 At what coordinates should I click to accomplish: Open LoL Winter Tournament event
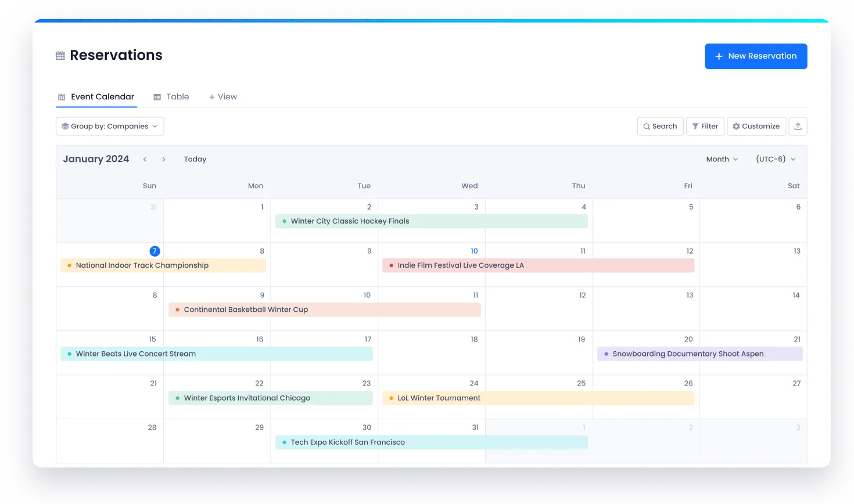pyautogui.click(x=539, y=398)
